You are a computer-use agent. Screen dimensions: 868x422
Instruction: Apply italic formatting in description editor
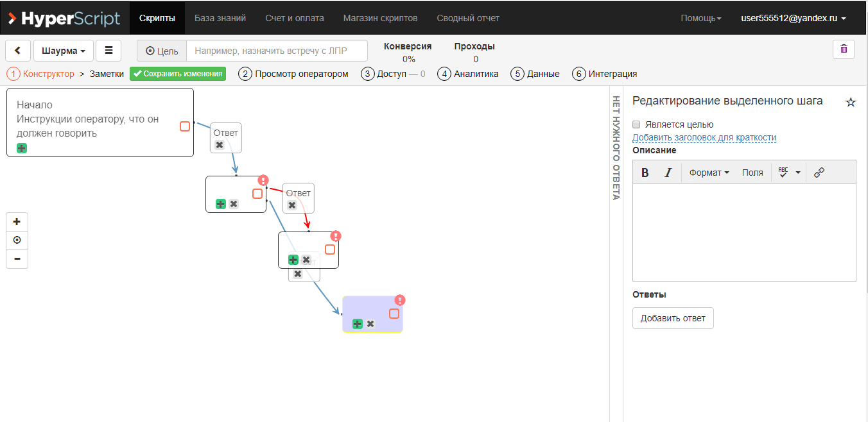click(x=668, y=173)
